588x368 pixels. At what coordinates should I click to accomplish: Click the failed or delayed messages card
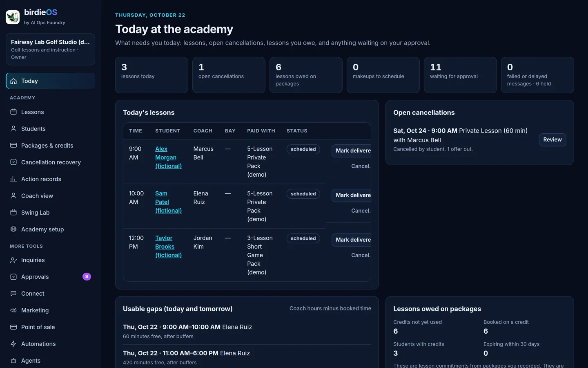click(537, 75)
